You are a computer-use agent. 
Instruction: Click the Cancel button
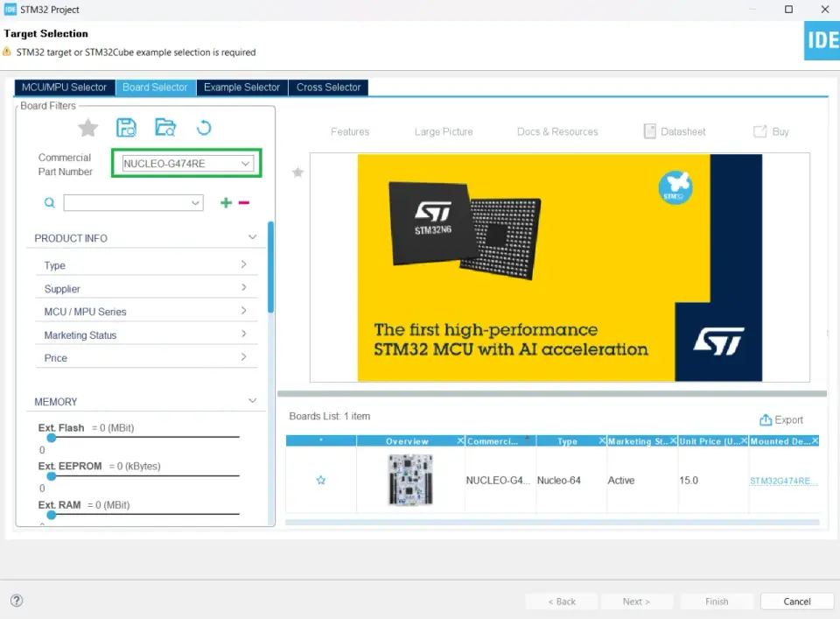click(796, 601)
